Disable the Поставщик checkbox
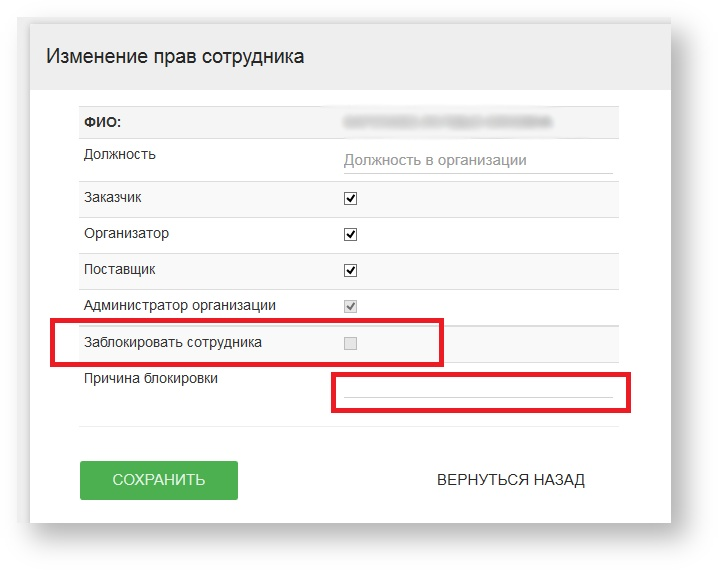 click(350, 270)
